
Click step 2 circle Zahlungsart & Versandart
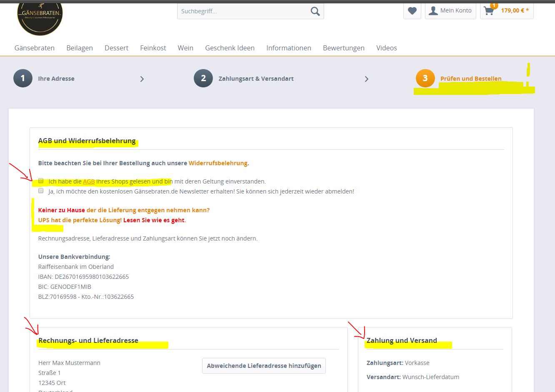point(203,78)
